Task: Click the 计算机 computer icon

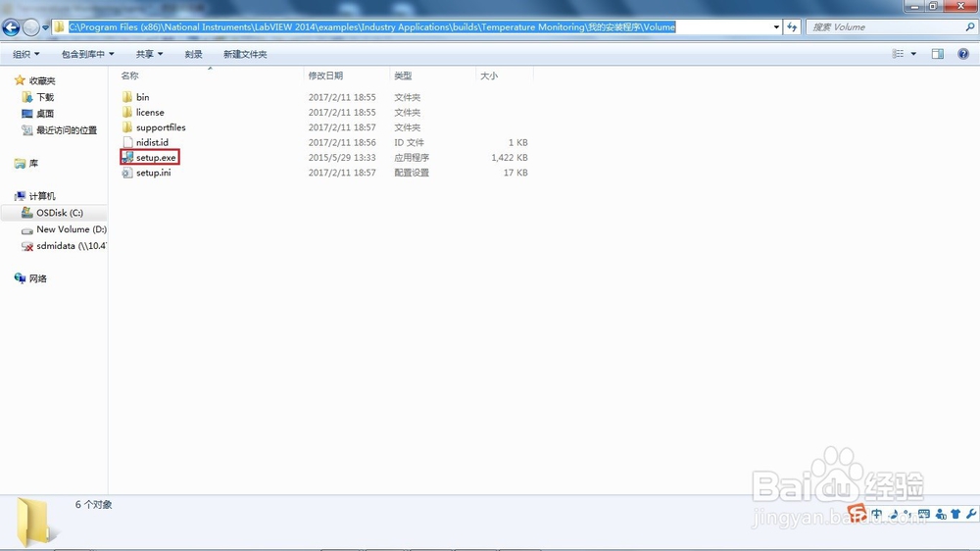Action: [20, 196]
